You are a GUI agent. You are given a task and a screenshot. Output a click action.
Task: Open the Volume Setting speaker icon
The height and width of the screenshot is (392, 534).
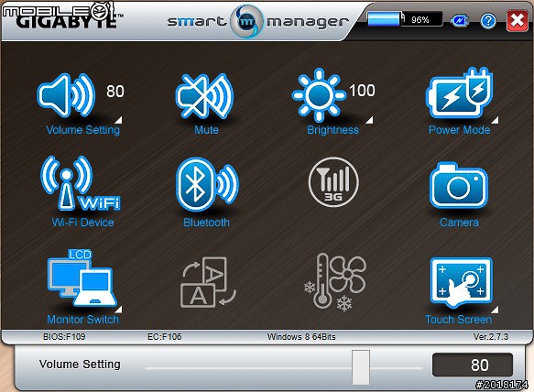(x=66, y=95)
